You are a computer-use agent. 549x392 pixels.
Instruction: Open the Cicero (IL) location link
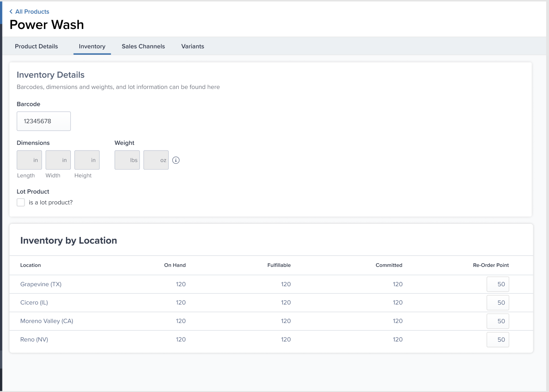34,302
